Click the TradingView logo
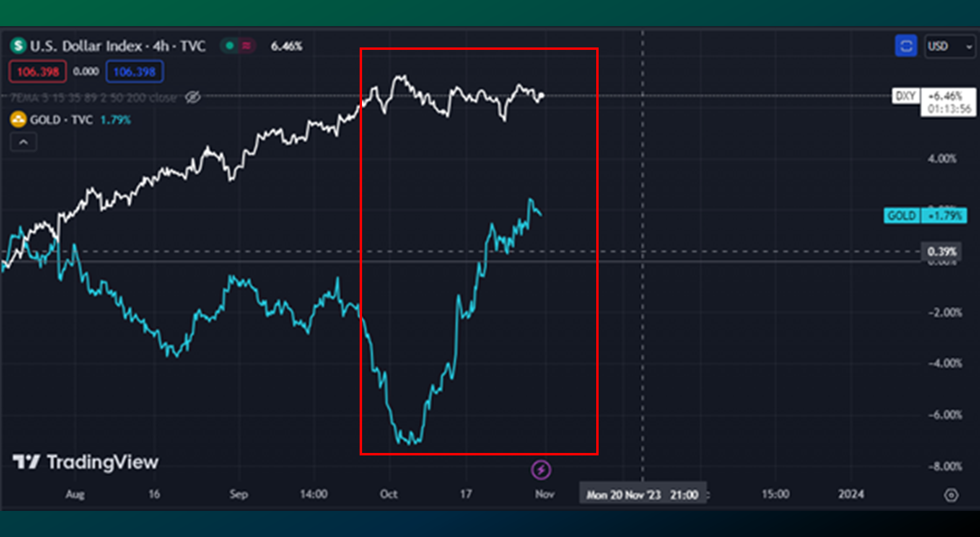Screen dimensions: 980x537 (86, 462)
